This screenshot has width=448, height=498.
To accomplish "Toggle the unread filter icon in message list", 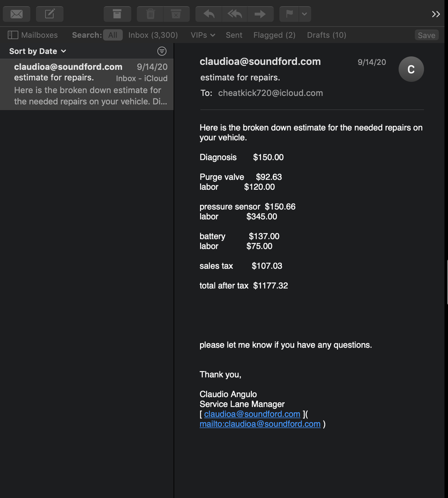I will click(x=162, y=51).
